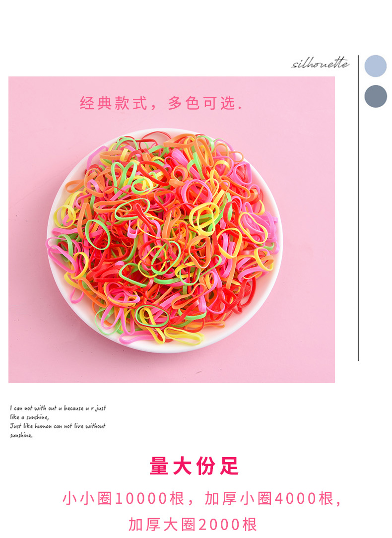The height and width of the screenshot is (538, 392).
Task: Click the yellow rubber band ring near the plate center
Action: click(204, 219)
